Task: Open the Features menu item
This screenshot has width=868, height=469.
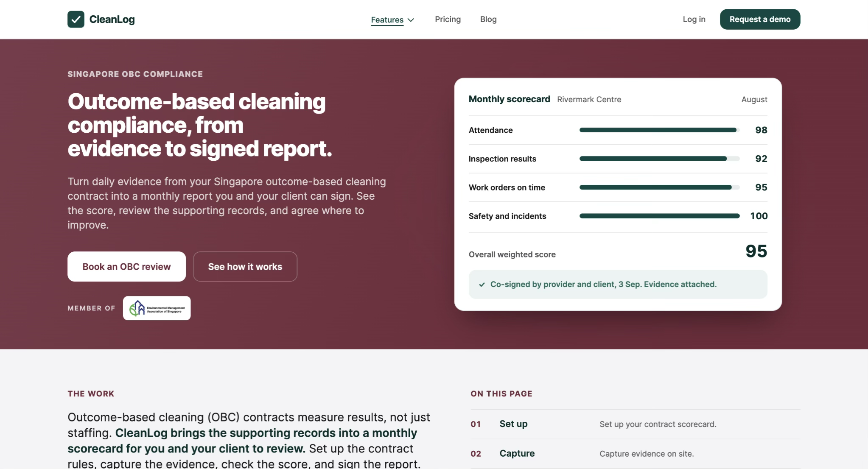Action: [387, 20]
